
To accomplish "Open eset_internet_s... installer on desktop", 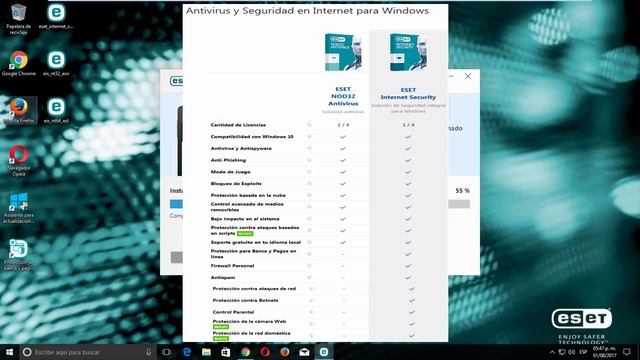I will click(56, 16).
